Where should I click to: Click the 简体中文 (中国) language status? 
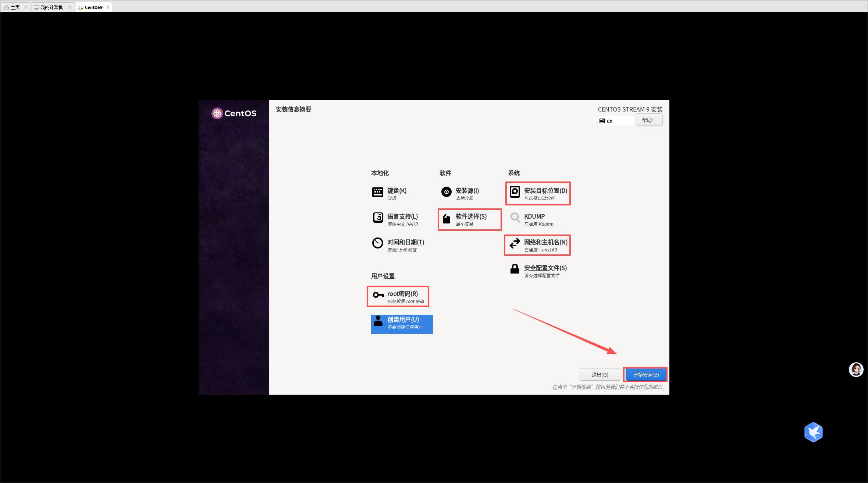click(403, 224)
